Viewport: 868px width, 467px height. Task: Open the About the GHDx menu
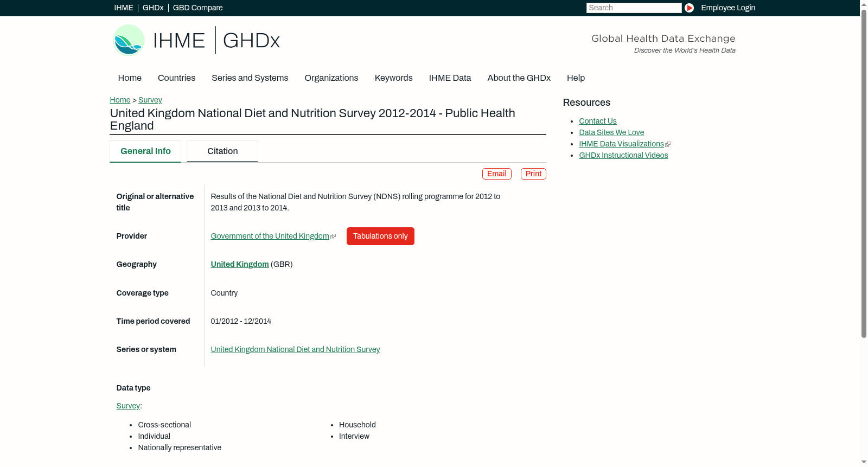(519, 78)
